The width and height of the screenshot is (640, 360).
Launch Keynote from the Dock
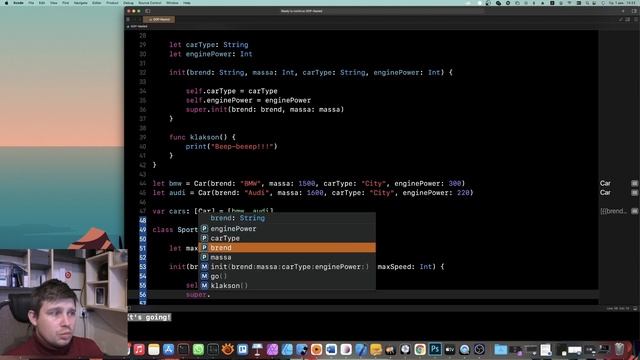tap(257, 349)
